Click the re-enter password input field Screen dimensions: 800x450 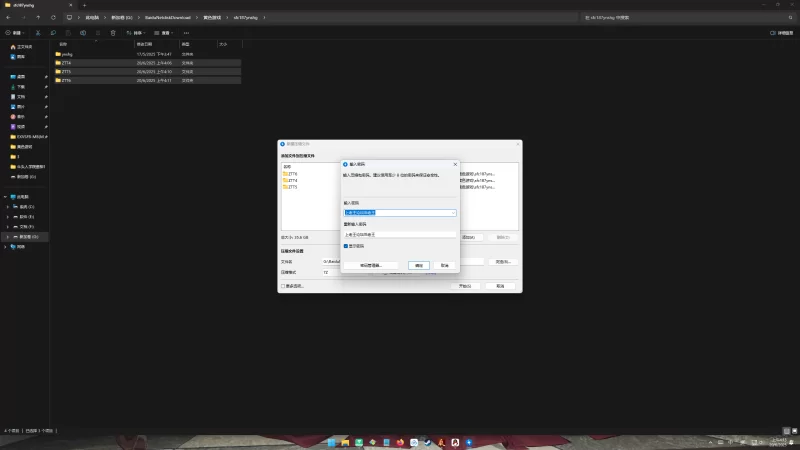400,235
